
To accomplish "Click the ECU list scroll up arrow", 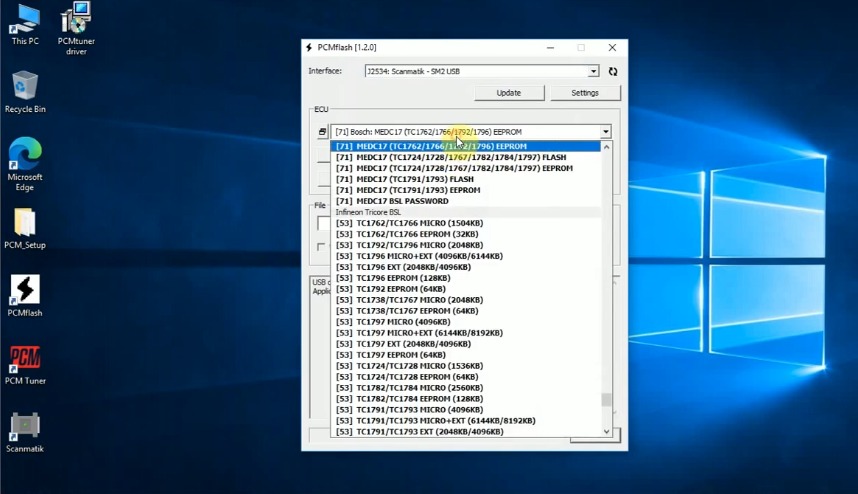I will (x=606, y=147).
